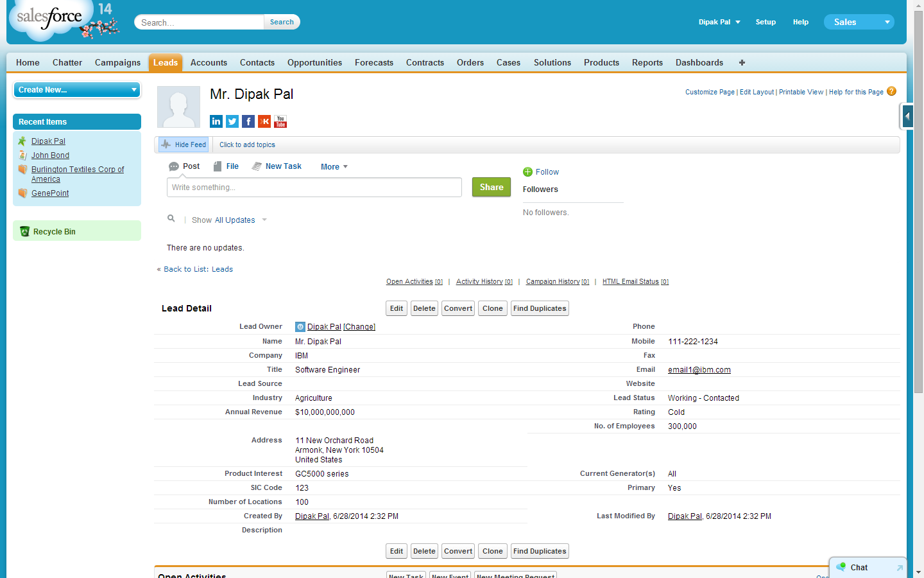Click the green Share button

tap(492, 187)
